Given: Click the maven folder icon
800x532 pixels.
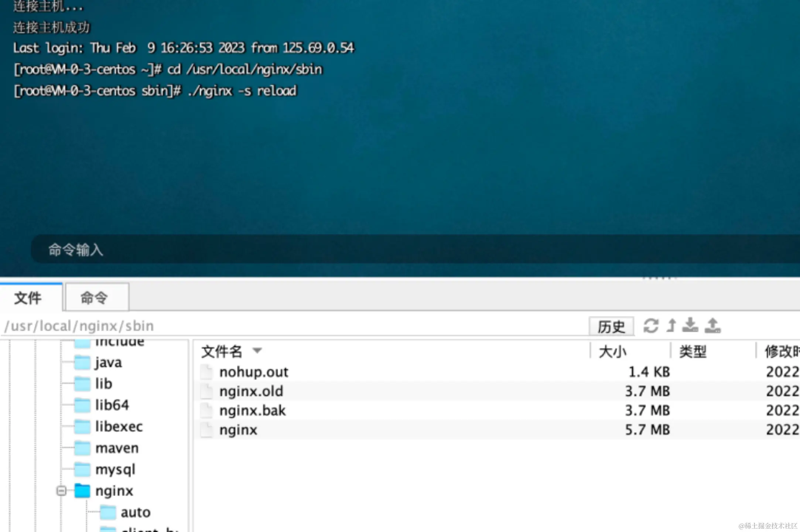Looking at the screenshot, I should 82,448.
